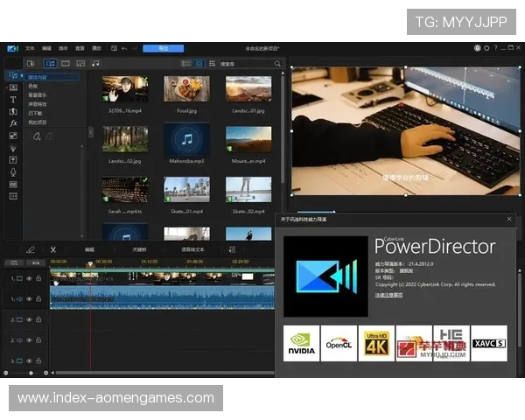Viewport: 525px width, 420px height.
Task: Click the license notice link in About dialog
Action: 389,295
